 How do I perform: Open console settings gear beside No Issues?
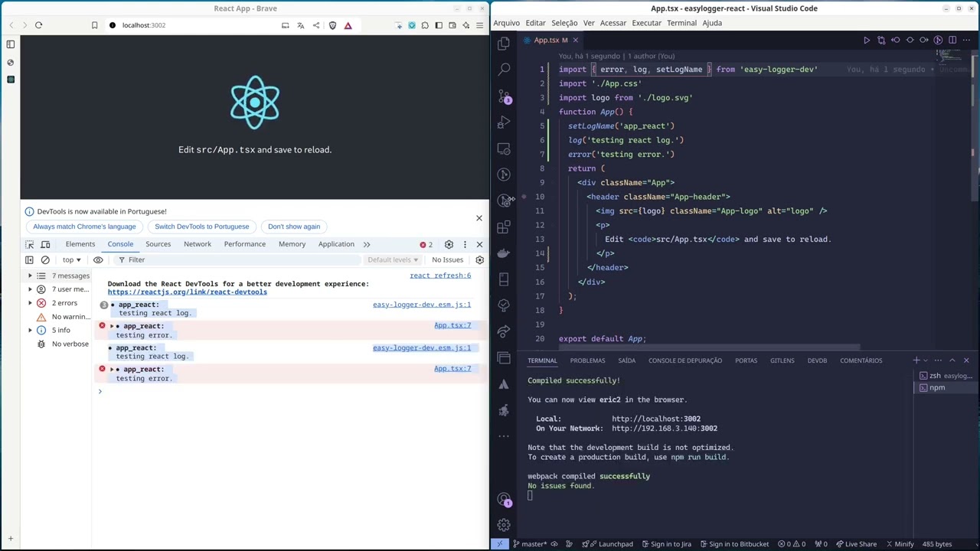(479, 259)
